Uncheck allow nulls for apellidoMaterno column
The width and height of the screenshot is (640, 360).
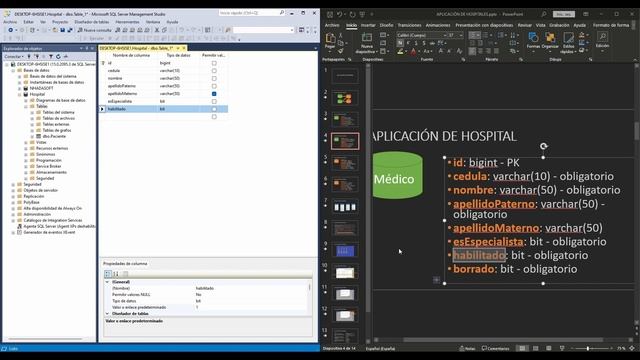[x=214, y=94]
